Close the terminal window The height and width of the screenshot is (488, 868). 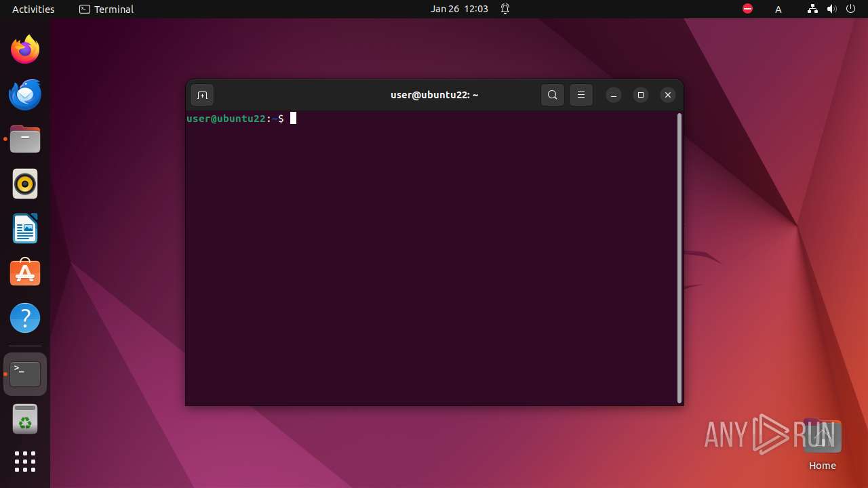click(668, 95)
